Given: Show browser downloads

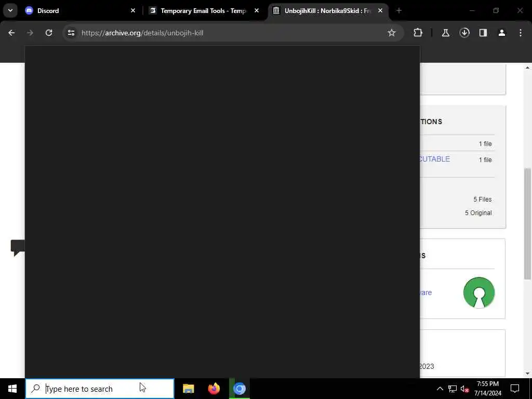Looking at the screenshot, I should click(464, 33).
